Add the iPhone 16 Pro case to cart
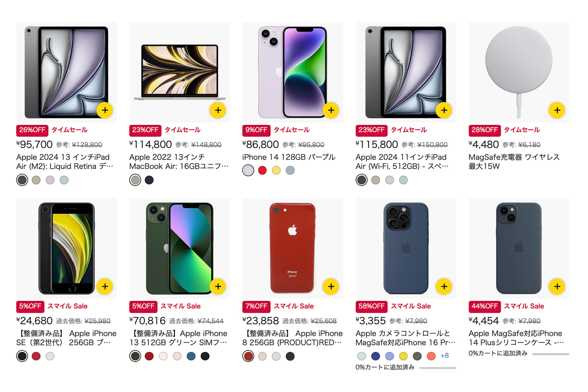588x392 pixels. [444, 286]
